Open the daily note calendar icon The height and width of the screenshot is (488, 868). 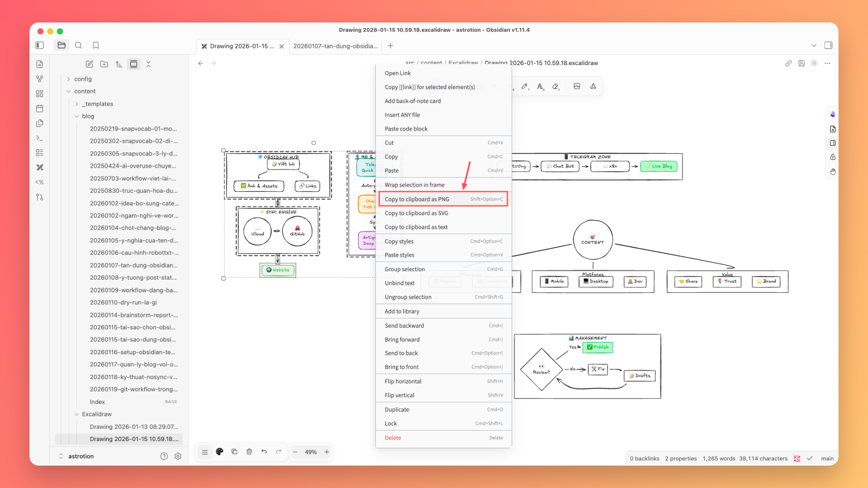(x=40, y=108)
